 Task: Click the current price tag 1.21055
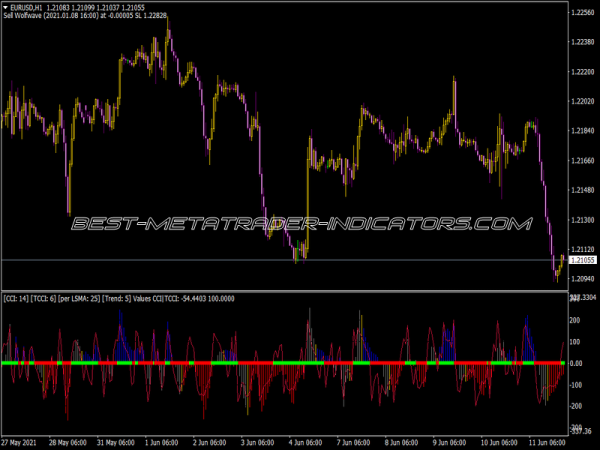[583, 260]
